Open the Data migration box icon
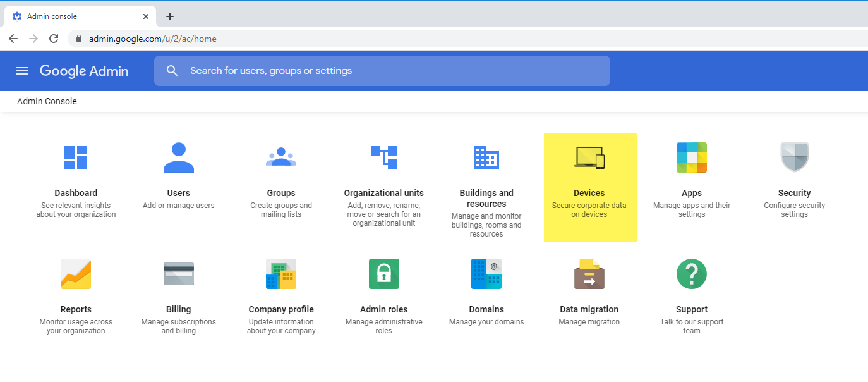868x382 pixels. point(589,274)
